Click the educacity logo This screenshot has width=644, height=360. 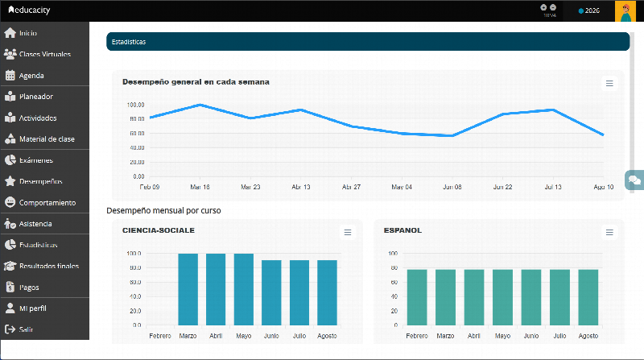(29, 10)
